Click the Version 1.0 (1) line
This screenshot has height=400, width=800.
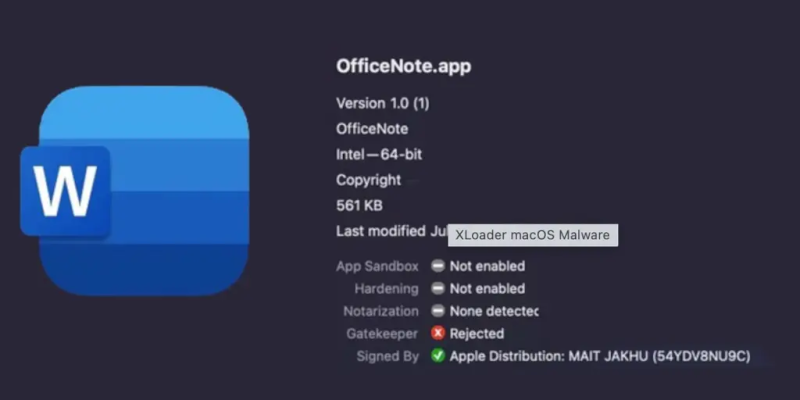coord(385,103)
